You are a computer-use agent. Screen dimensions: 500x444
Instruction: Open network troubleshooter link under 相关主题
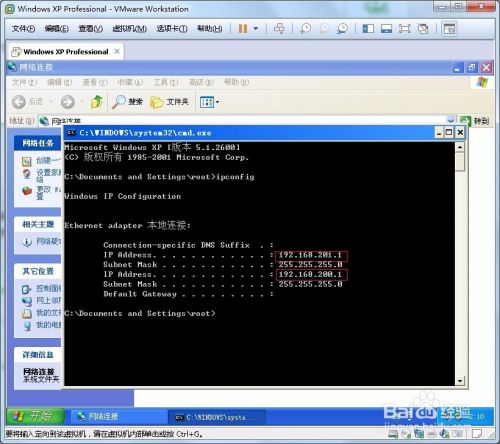click(41, 242)
